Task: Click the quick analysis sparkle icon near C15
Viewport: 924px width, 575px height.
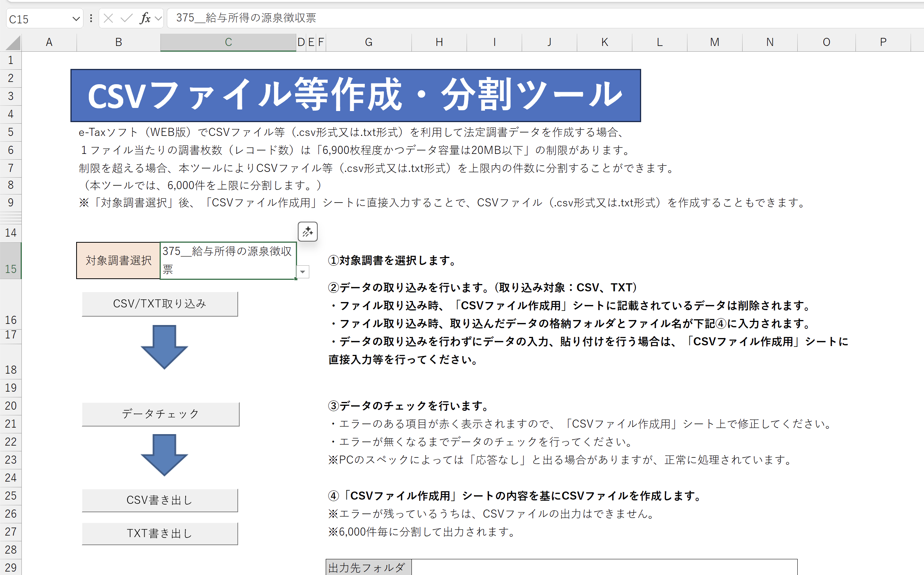Action: [x=308, y=232]
